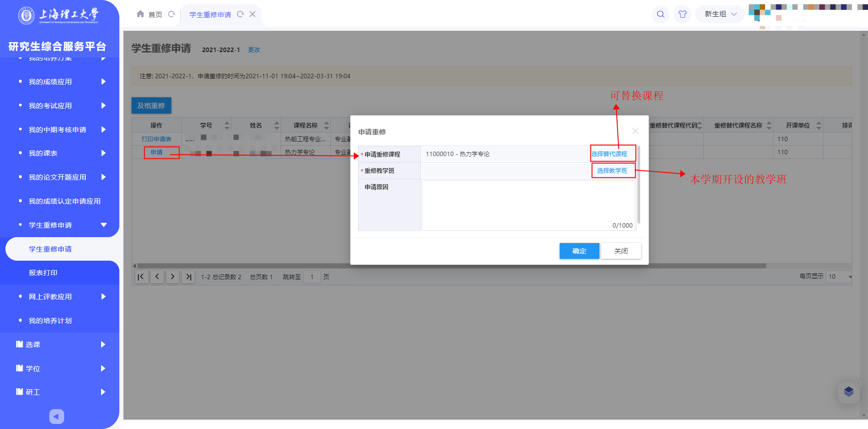The height and width of the screenshot is (429, 868).
Task: Close the 学生重修申请 tab
Action: point(253,14)
